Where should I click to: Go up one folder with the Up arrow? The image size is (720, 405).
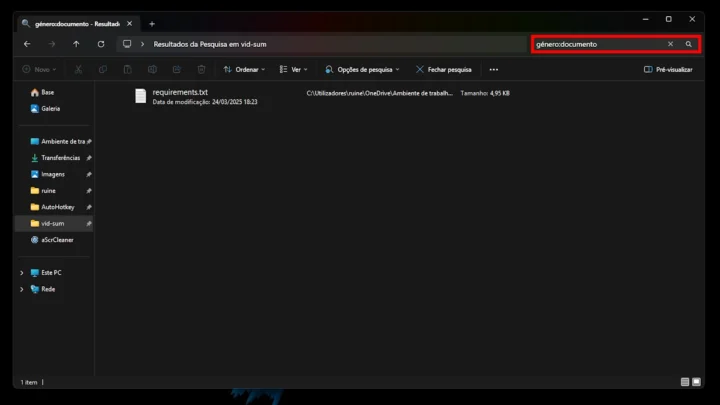pyautogui.click(x=76, y=44)
